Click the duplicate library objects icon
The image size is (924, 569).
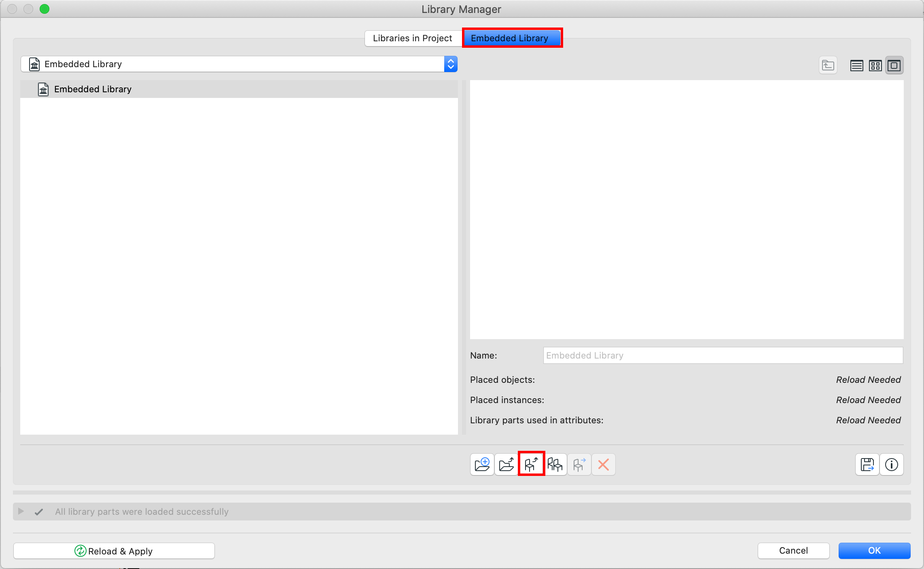(x=555, y=464)
